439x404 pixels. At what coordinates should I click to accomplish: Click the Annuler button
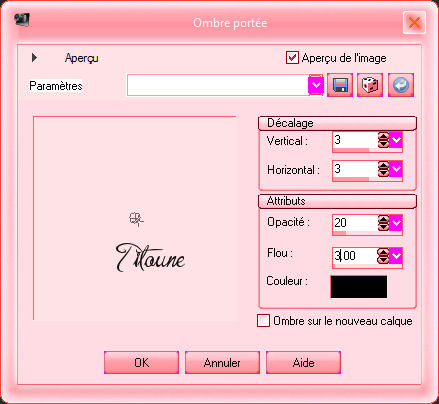pyautogui.click(x=222, y=362)
